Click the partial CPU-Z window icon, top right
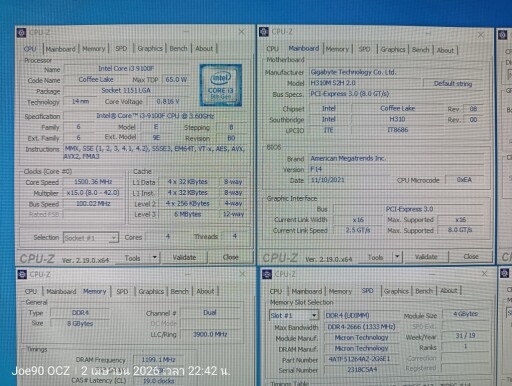The height and width of the screenshot is (386, 512). pyautogui.click(x=503, y=35)
